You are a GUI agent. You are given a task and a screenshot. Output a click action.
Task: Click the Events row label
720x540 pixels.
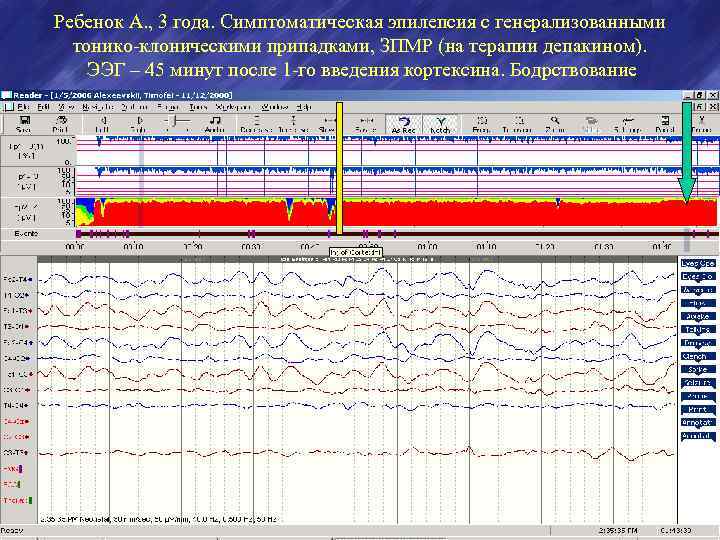click(x=26, y=234)
